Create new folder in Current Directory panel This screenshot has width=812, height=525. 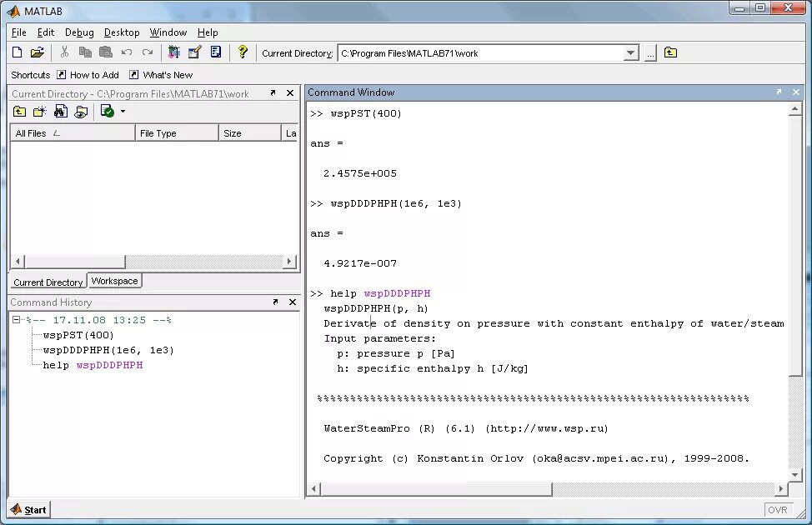point(40,112)
